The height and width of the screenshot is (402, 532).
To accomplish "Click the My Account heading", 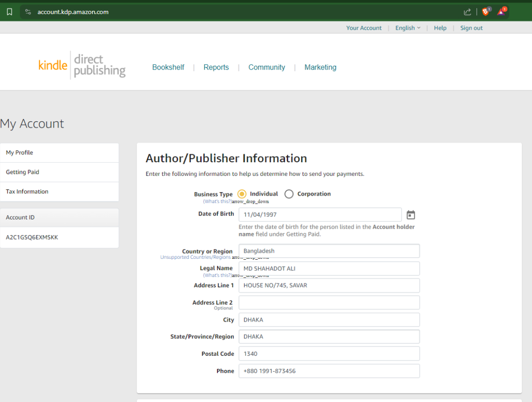I will (32, 124).
